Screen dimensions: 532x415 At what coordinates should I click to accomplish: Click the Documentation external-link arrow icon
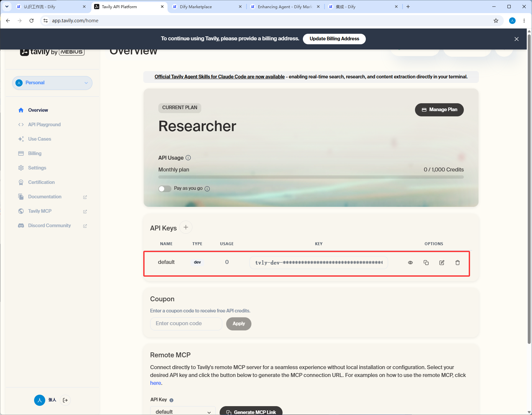click(x=85, y=197)
